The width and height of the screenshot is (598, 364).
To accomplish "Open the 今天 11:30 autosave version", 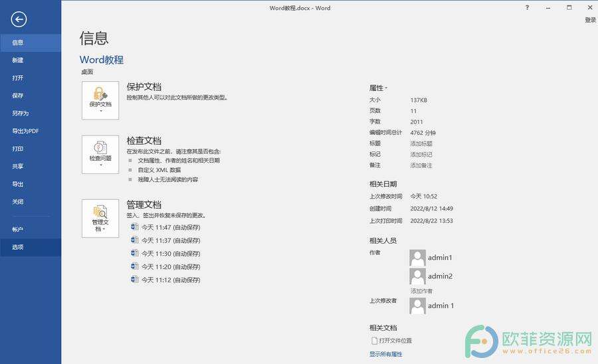I will (165, 254).
